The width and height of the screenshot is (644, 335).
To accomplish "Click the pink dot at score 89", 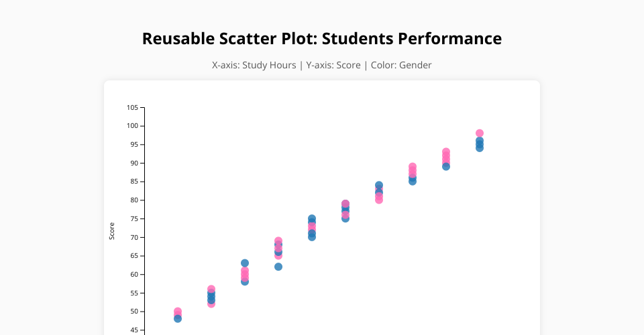I will tap(413, 167).
